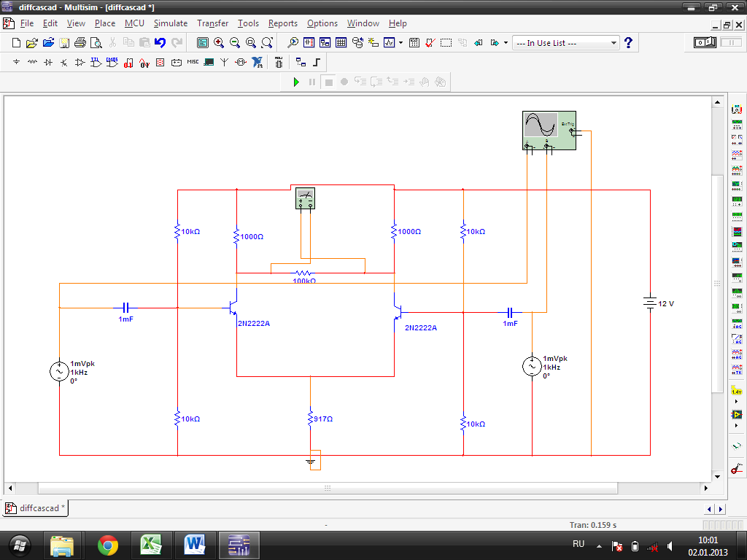747x560 pixels.
Task: Click previous sheet tab arrow
Action: (709, 509)
